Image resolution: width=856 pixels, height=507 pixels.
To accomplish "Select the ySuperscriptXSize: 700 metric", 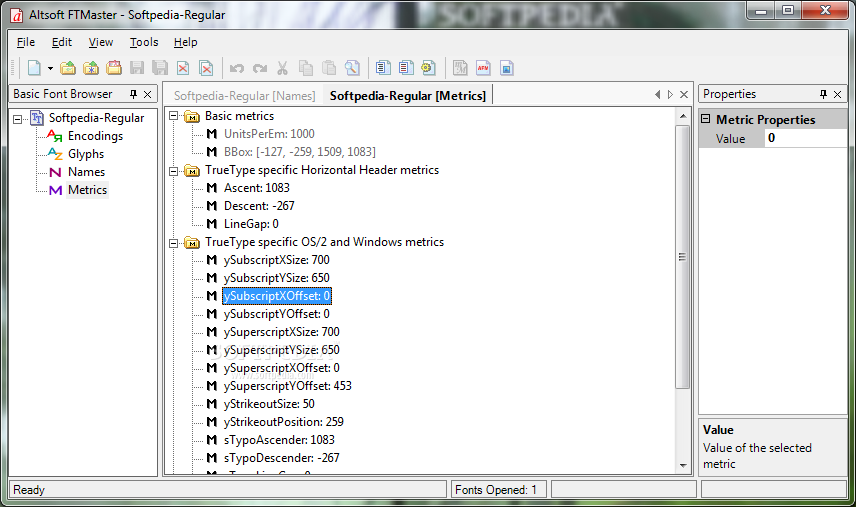I will (282, 332).
